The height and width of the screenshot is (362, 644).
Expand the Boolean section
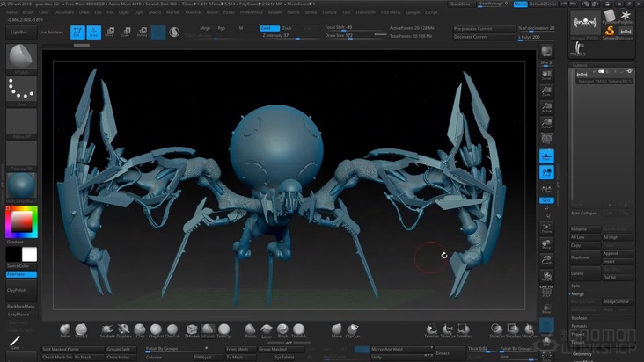[579, 318]
